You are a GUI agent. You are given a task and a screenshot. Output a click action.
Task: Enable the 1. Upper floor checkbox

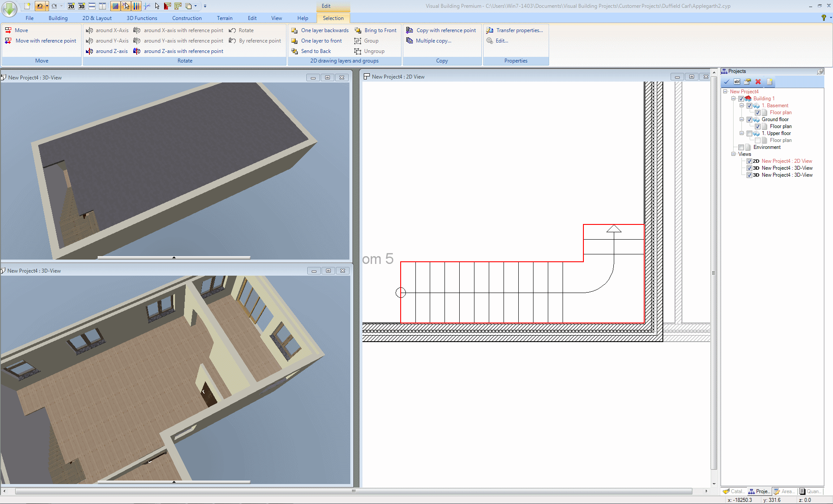pos(749,133)
